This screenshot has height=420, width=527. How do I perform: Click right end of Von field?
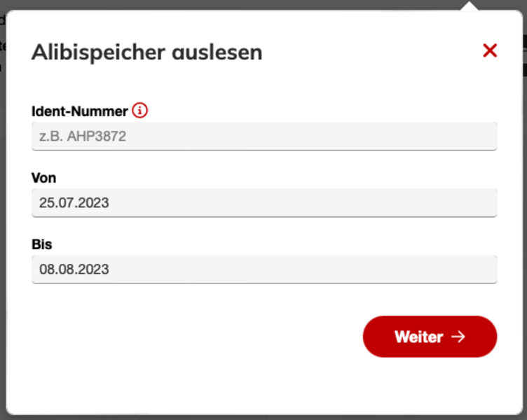pyautogui.click(x=484, y=203)
